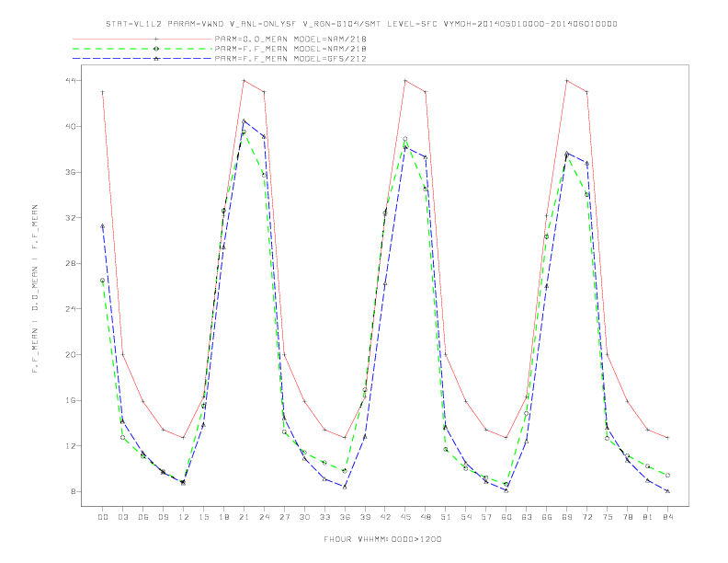Click x-axis forecast hour label 15
The height and width of the screenshot is (563, 728).
coord(203,517)
